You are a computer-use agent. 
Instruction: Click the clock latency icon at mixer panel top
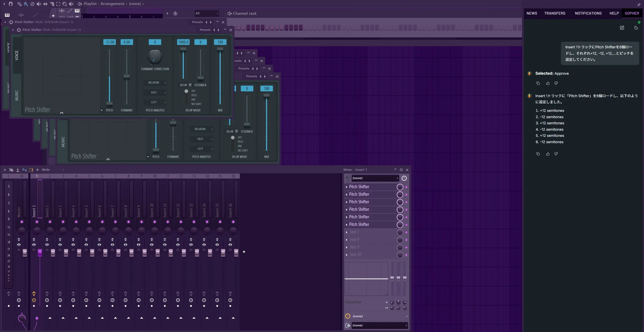(404, 178)
